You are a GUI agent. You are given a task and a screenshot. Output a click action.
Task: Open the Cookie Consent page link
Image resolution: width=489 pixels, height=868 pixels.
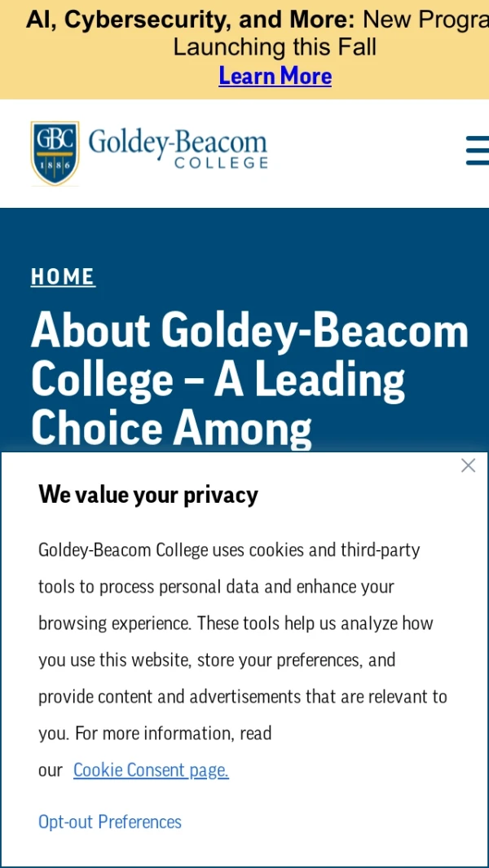click(x=151, y=770)
